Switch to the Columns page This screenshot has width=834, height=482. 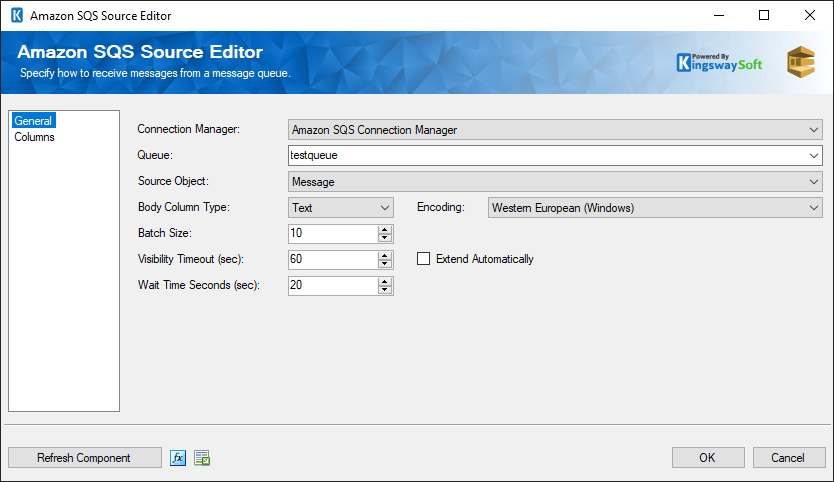coord(34,137)
